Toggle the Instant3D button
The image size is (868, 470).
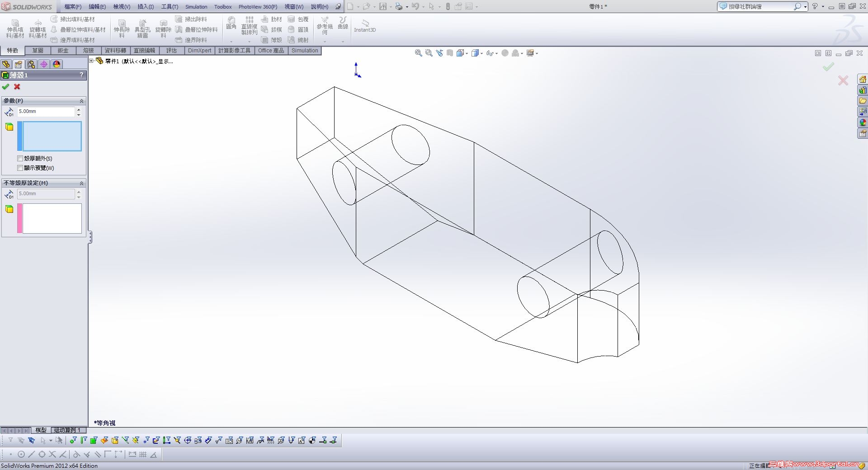(365, 26)
